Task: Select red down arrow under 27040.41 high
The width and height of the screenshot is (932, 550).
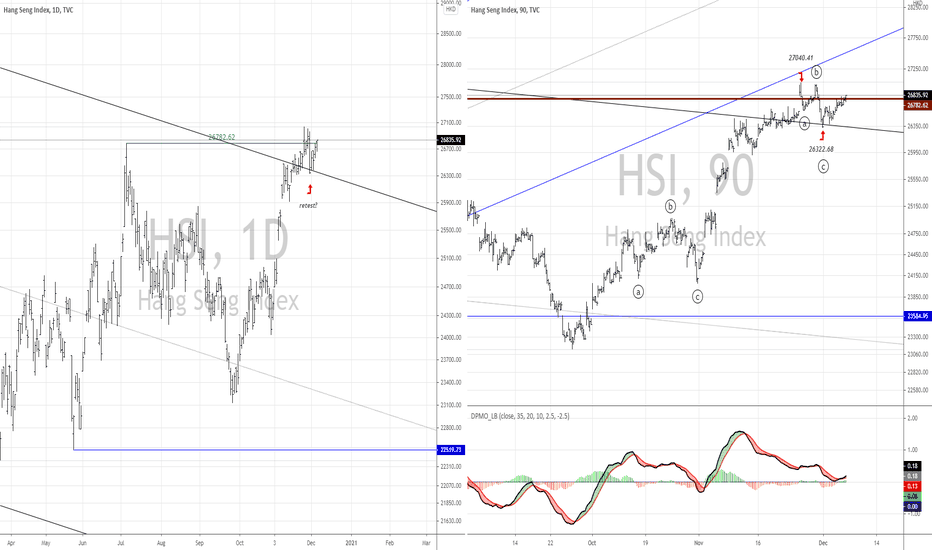Action: click(x=801, y=77)
